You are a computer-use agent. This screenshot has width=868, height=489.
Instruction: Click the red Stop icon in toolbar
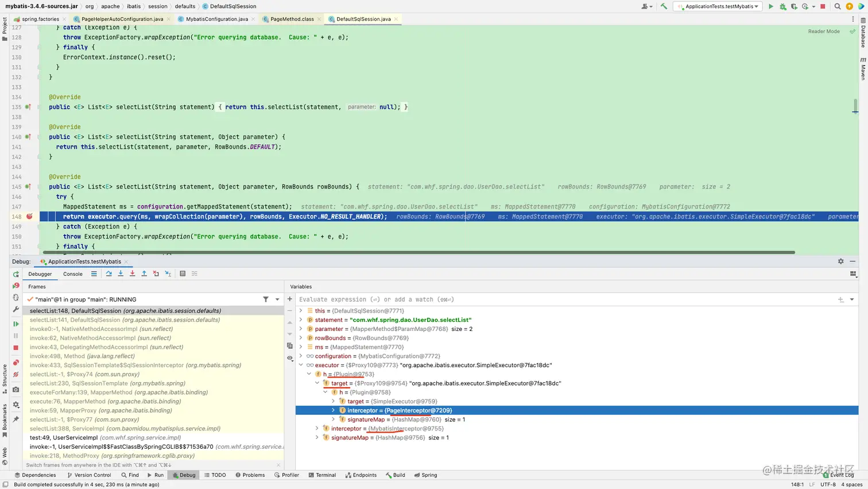point(823,6)
